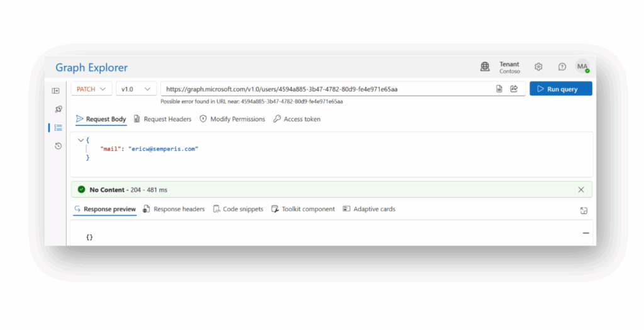
Task: Toggle the sidebar panel icon
Action: pos(56,91)
